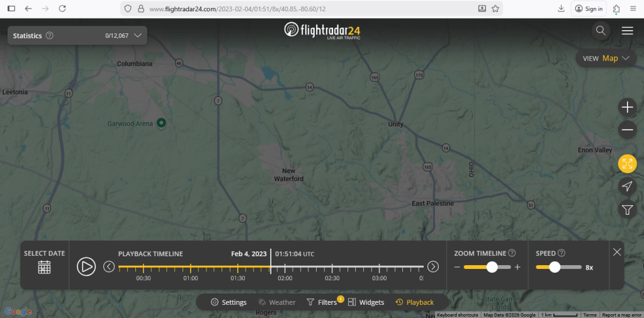Click the search magnifier icon
644x318 pixels.
pos(601,31)
